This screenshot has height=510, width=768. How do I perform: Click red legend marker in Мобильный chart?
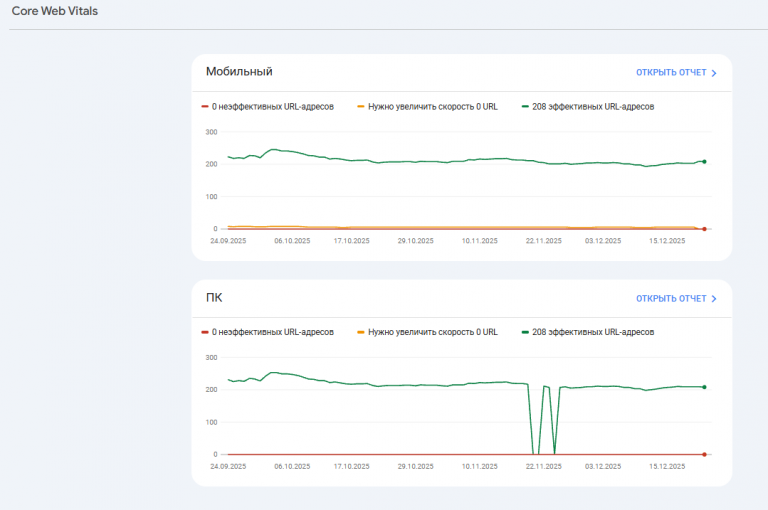point(205,106)
